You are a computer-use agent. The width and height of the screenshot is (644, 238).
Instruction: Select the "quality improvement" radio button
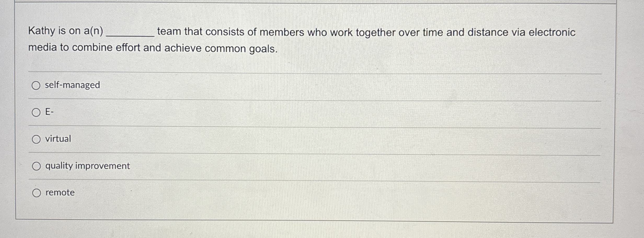37,166
